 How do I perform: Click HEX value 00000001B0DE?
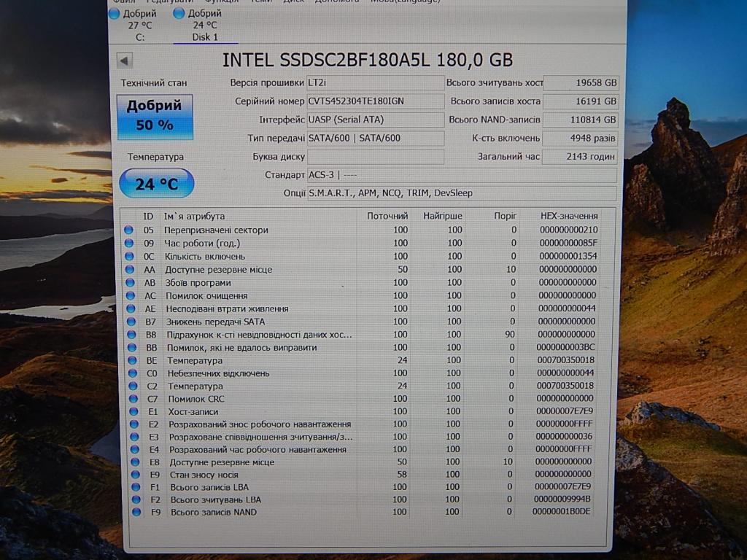point(561,512)
